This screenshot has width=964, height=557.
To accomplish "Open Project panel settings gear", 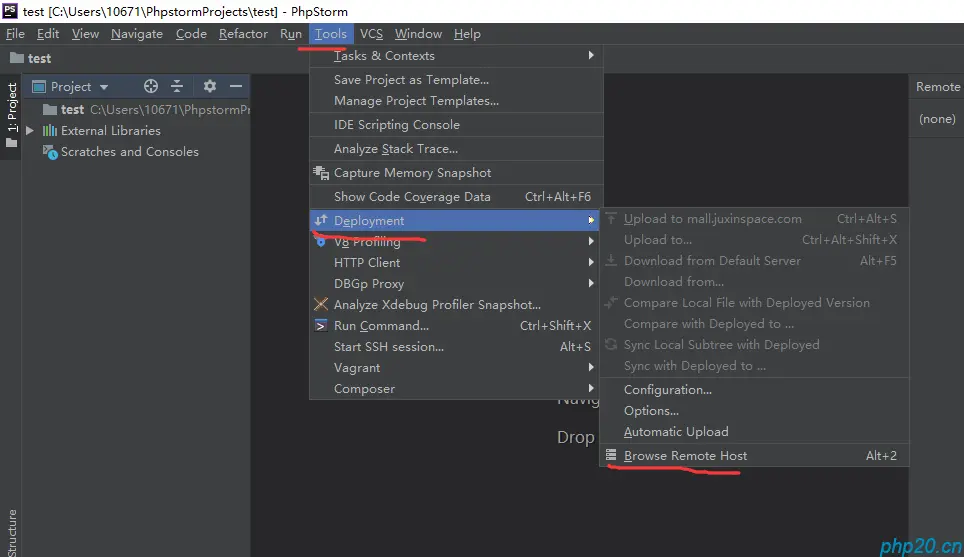I will point(210,86).
